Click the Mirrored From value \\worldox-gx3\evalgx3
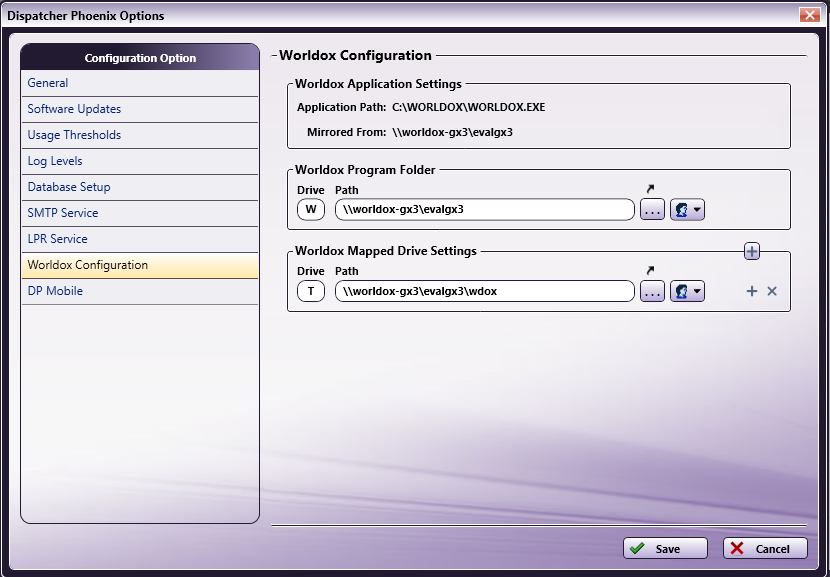This screenshot has width=830, height=577. coord(452,132)
